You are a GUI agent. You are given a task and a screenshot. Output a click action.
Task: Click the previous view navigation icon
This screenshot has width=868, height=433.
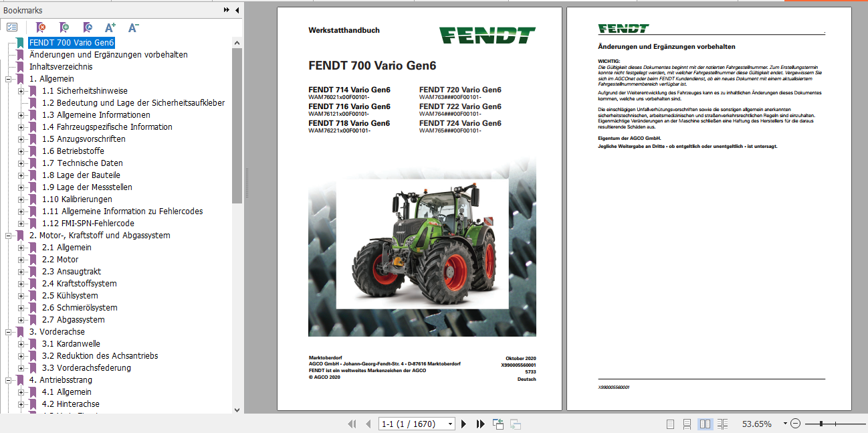coord(498,424)
